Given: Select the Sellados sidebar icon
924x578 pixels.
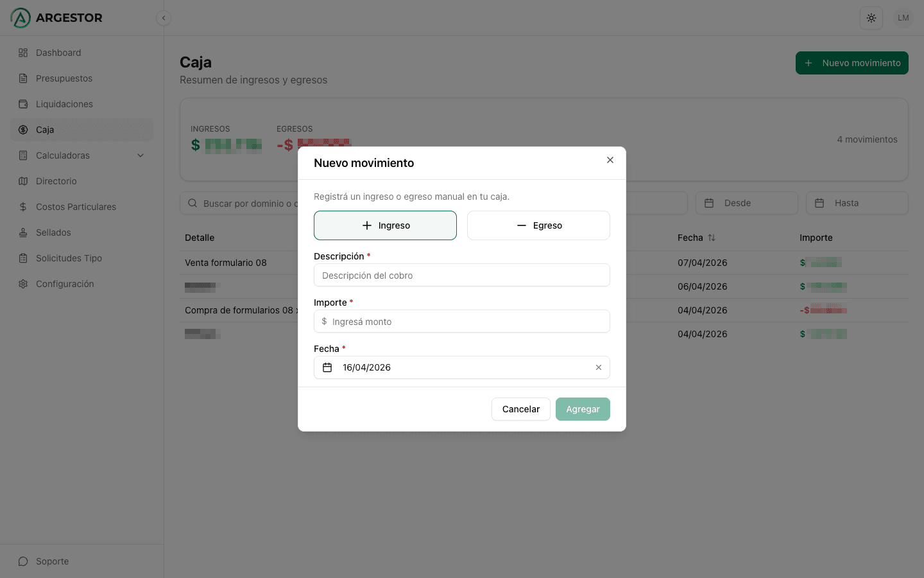Looking at the screenshot, I should (23, 232).
